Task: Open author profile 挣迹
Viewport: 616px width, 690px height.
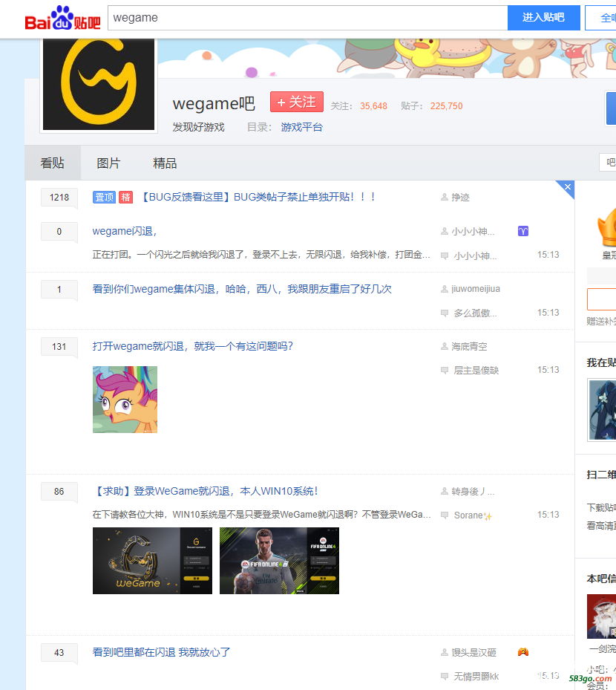Action: pyautogui.click(x=460, y=197)
